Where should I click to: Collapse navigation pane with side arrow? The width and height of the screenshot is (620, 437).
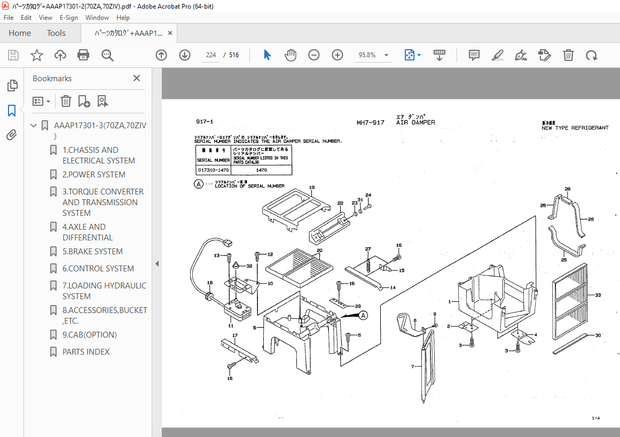pos(157,264)
